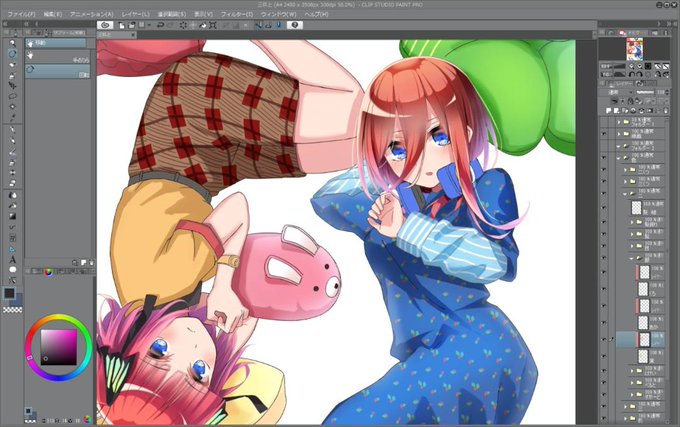
Task: Hide the 線画 folder with eye icon
Action: click(604, 134)
